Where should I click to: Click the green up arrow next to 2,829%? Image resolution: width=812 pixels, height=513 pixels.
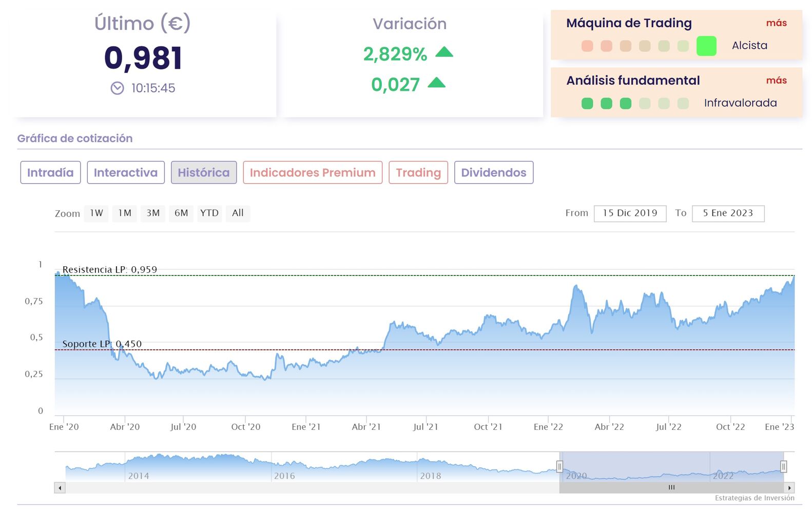444,52
